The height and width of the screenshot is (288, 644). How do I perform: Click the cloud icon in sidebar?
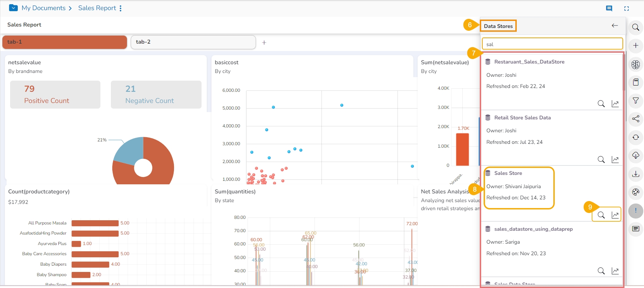[x=636, y=155]
